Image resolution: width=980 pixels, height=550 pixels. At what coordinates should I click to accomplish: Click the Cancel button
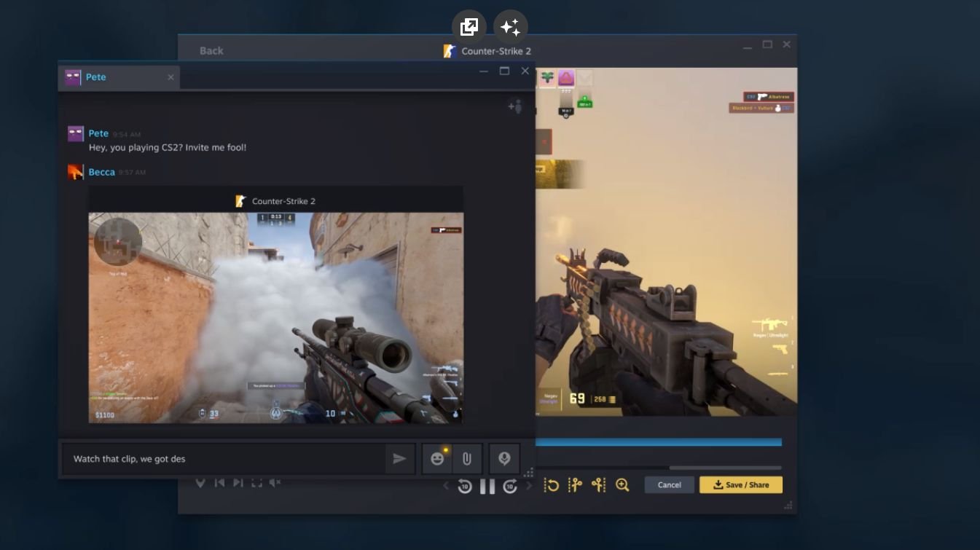click(670, 485)
